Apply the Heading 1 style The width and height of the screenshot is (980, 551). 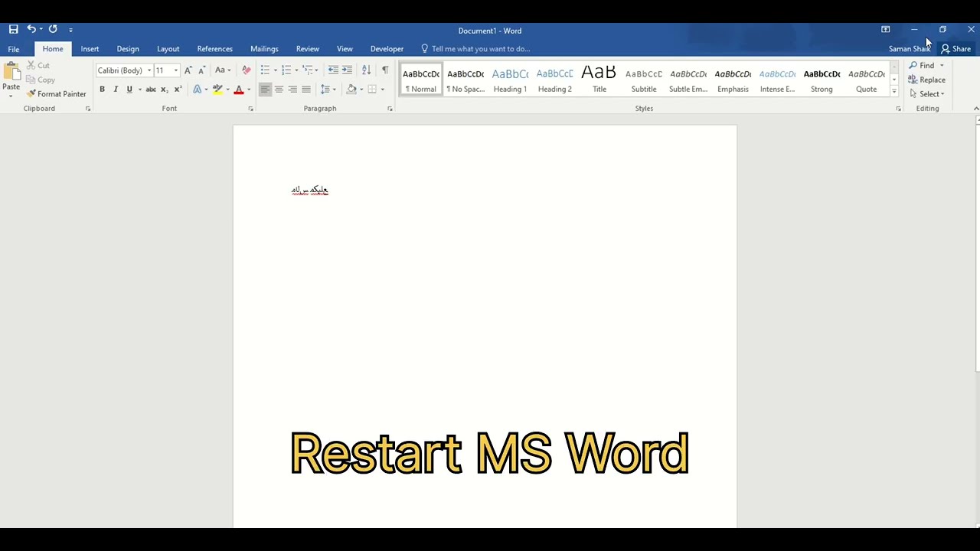pos(510,80)
